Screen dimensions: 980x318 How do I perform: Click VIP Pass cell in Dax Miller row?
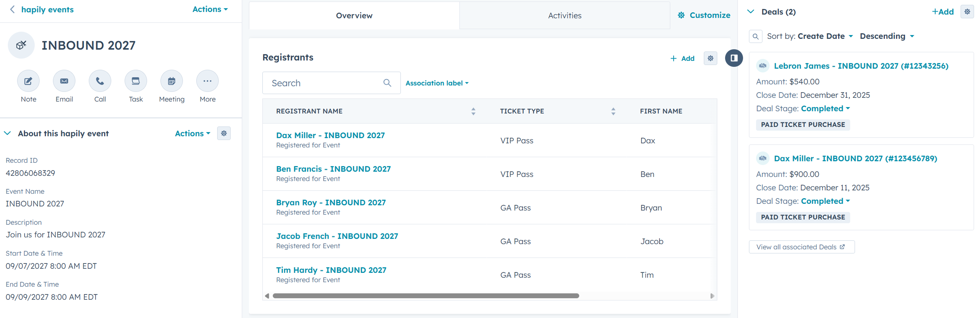pos(516,141)
